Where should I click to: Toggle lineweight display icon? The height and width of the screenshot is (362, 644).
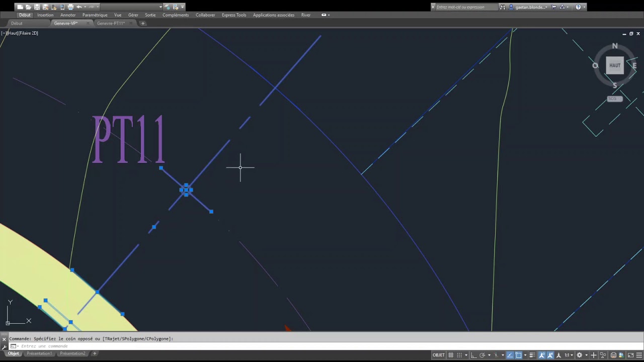click(532, 355)
